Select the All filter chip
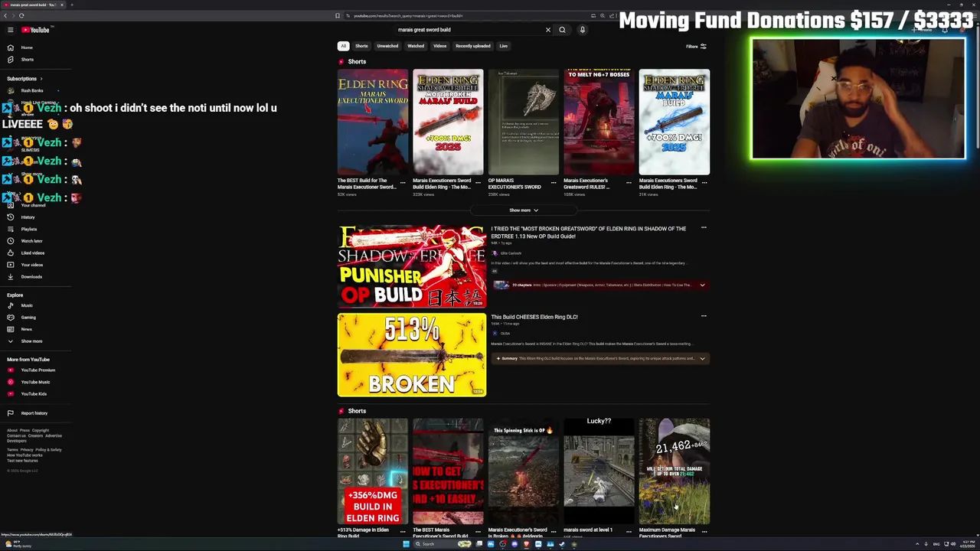The height and width of the screenshot is (551, 980). 343,46
